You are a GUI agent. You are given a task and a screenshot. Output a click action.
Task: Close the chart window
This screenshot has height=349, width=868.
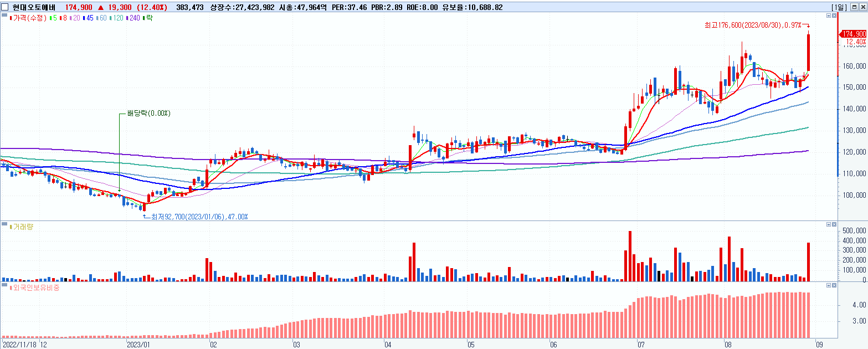coord(862,7)
